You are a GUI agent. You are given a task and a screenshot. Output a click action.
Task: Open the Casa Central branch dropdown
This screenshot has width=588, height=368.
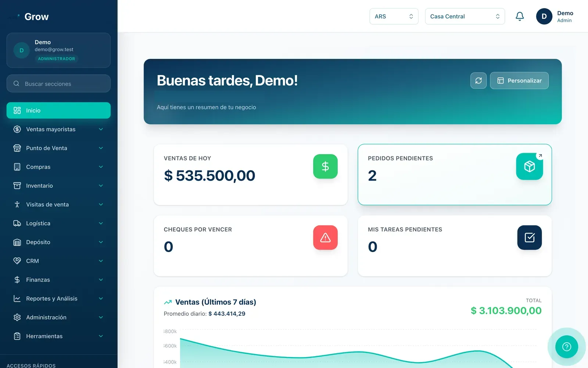465,16
